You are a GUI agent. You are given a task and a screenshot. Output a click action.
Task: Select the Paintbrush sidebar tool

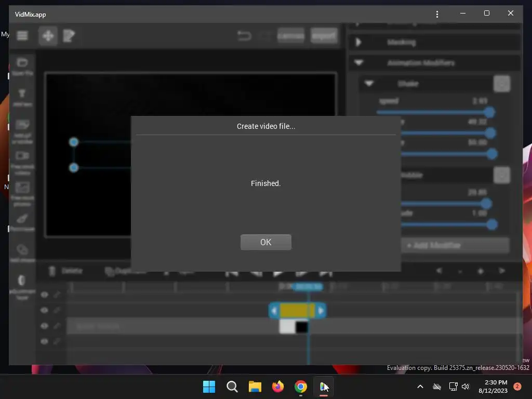22,222
